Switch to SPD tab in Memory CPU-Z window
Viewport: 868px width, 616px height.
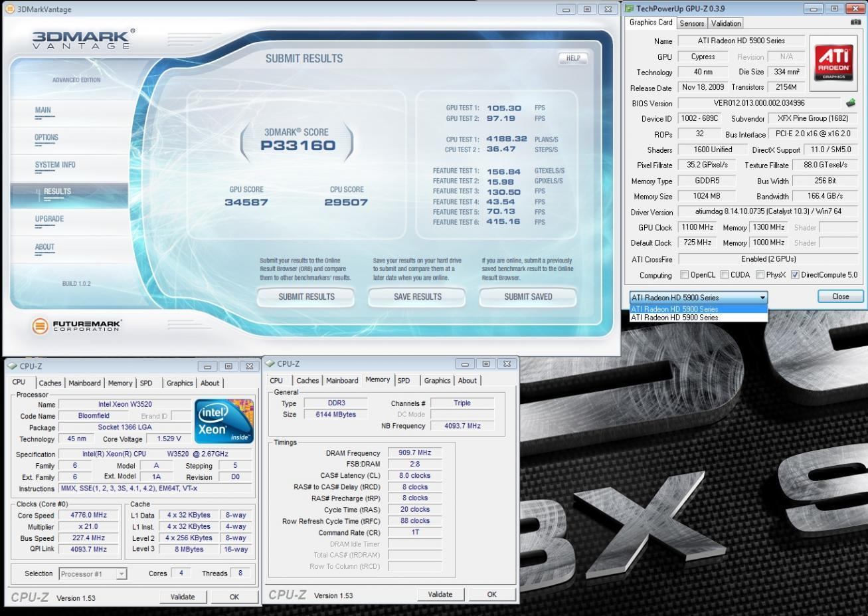point(404,381)
